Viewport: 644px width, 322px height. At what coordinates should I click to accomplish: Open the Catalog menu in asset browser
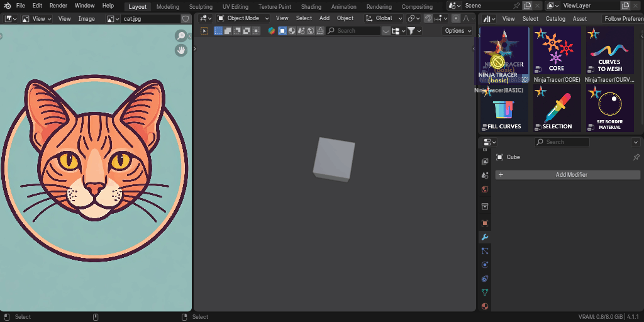(x=555, y=19)
